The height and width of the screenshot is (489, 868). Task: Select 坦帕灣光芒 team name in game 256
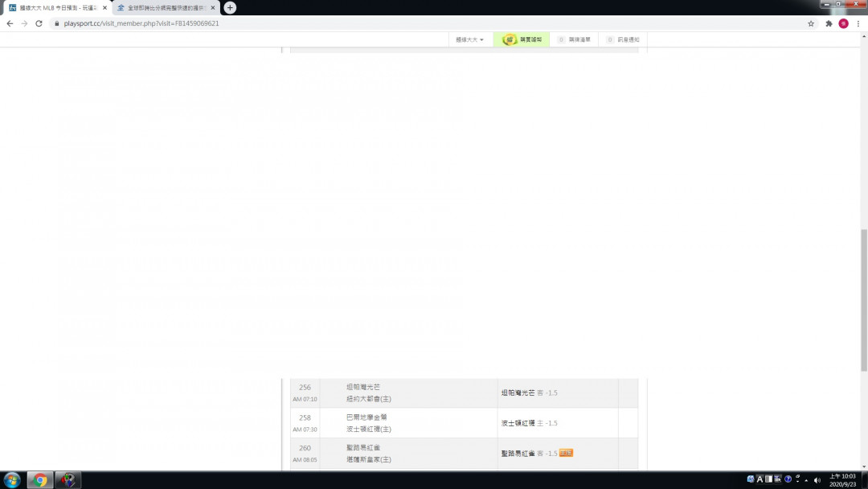click(x=363, y=387)
